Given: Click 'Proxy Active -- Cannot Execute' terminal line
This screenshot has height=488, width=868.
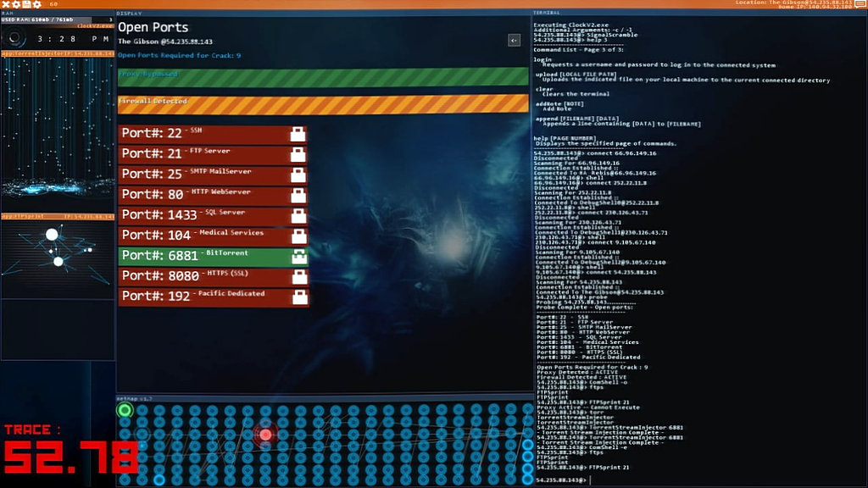Looking at the screenshot, I should coord(588,408).
